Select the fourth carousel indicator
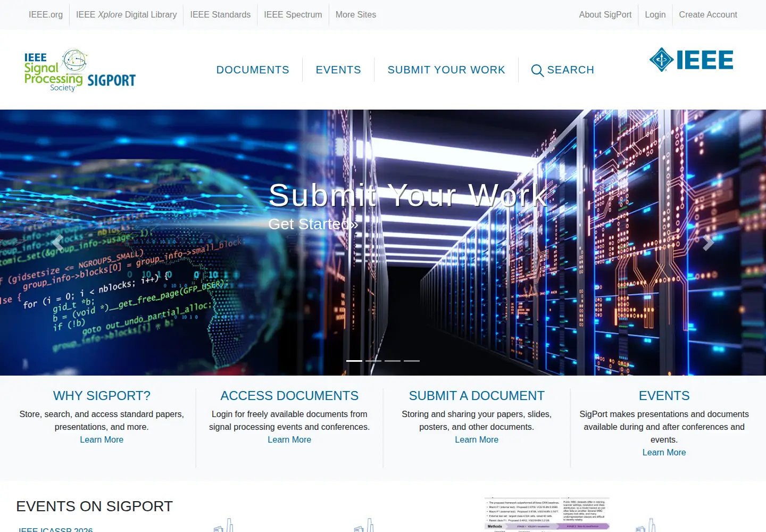 click(412, 361)
